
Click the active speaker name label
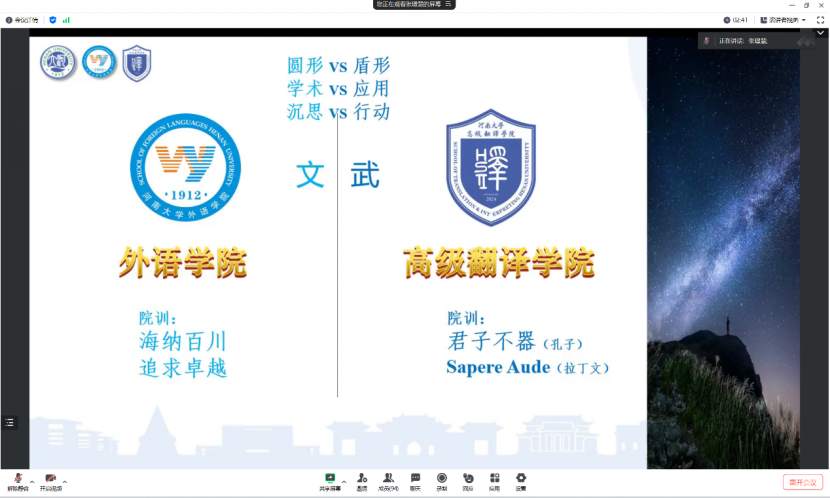point(757,41)
